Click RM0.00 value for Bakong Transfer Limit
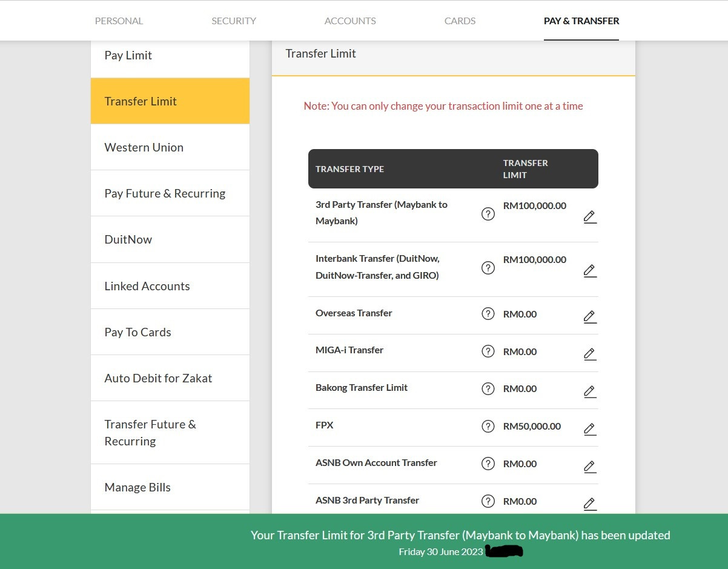 pyautogui.click(x=520, y=388)
